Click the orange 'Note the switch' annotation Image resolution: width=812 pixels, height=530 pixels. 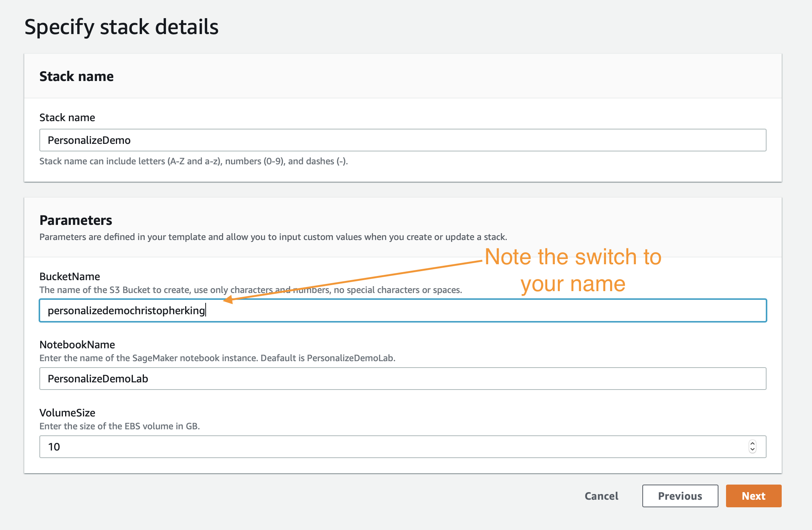point(573,270)
